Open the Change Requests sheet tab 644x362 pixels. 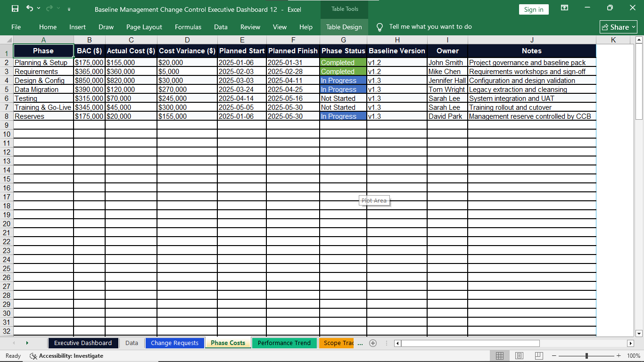point(174,343)
